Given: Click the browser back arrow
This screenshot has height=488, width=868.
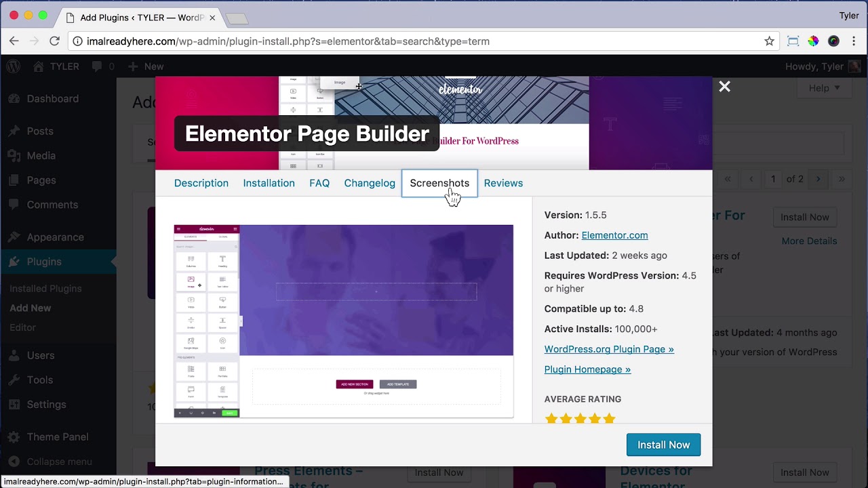Looking at the screenshot, I should (x=14, y=41).
